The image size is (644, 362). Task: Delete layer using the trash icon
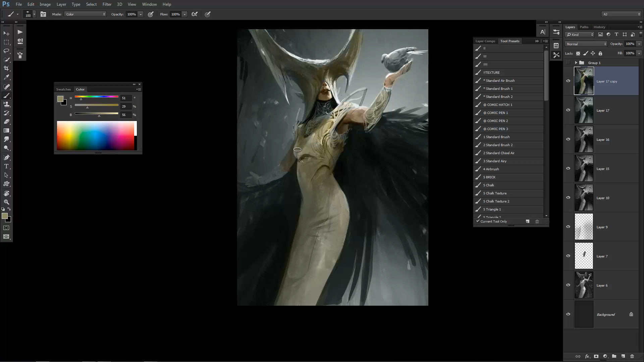(x=632, y=356)
